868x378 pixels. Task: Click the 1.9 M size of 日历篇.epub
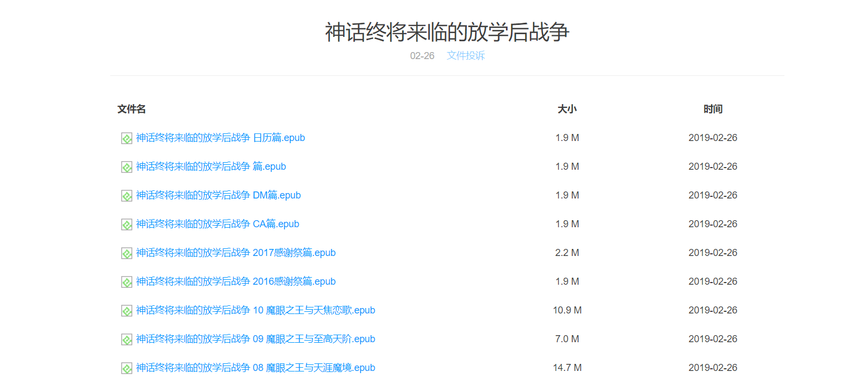(567, 138)
